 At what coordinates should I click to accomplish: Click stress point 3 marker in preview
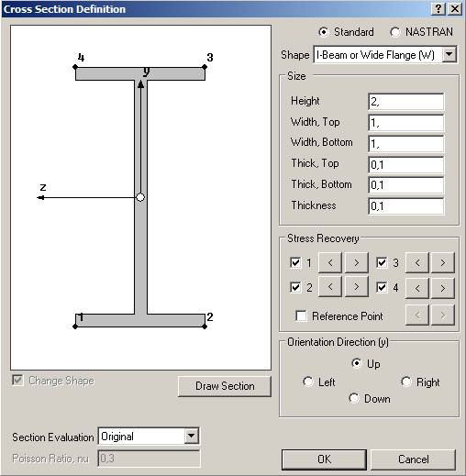pyautogui.click(x=205, y=67)
